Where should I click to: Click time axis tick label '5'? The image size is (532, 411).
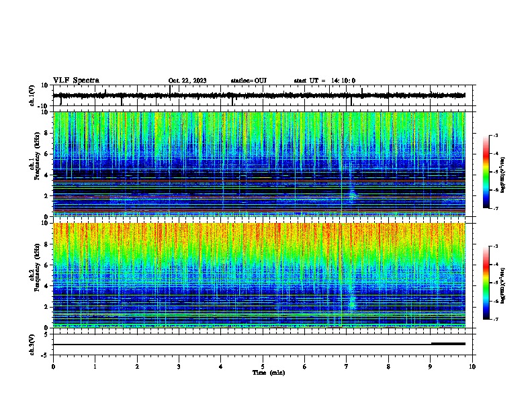263,367
